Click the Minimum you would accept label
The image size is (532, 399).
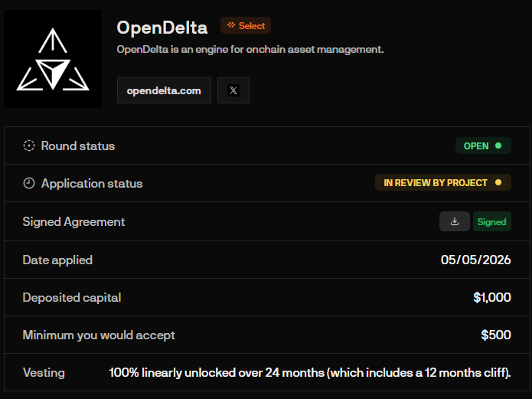coord(99,335)
